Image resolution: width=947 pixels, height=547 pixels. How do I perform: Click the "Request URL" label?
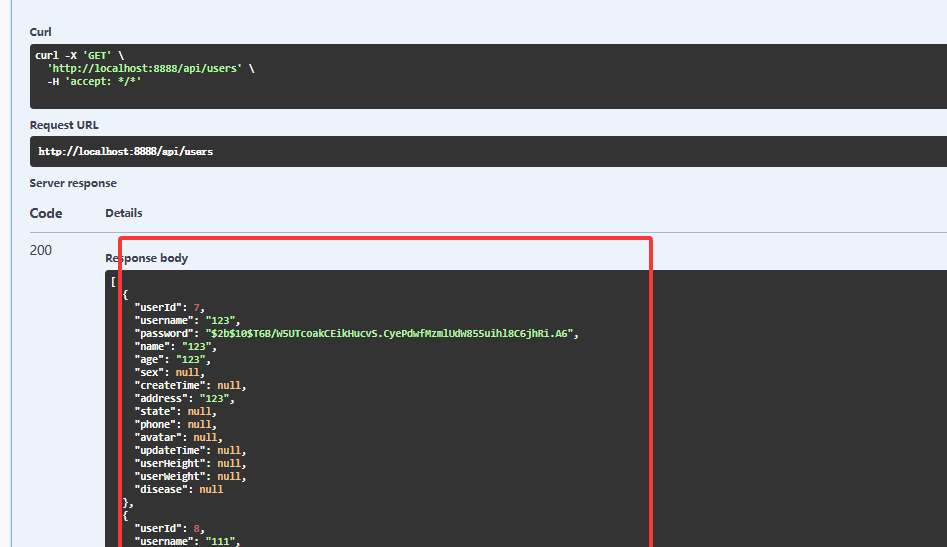point(64,125)
